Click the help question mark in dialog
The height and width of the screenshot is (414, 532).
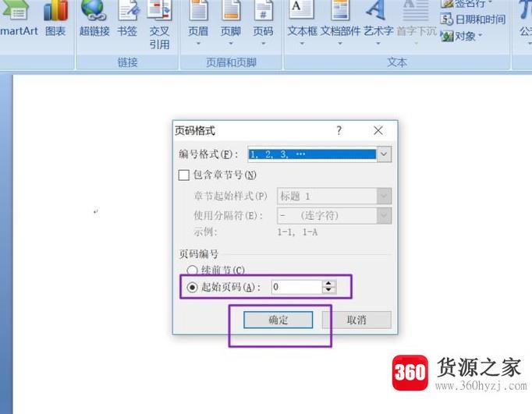point(339,130)
